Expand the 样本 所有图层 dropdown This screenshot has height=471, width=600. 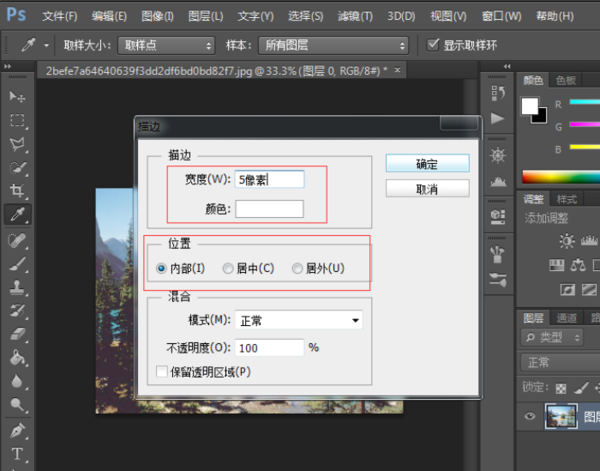[334, 46]
